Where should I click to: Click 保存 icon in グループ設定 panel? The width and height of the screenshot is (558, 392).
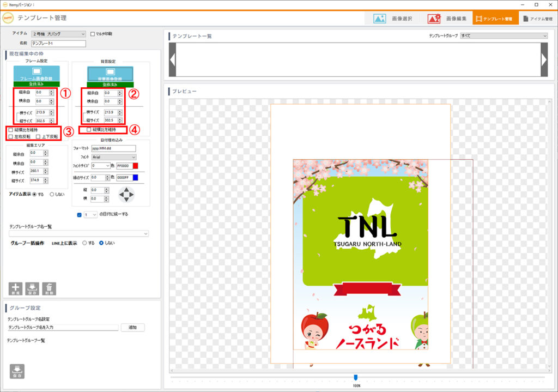[x=17, y=371]
